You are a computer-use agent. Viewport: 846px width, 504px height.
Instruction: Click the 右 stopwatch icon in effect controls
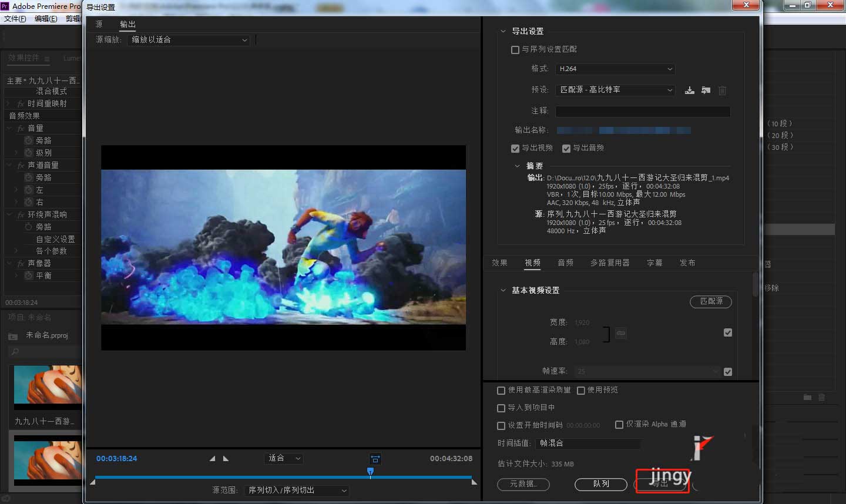(x=28, y=202)
